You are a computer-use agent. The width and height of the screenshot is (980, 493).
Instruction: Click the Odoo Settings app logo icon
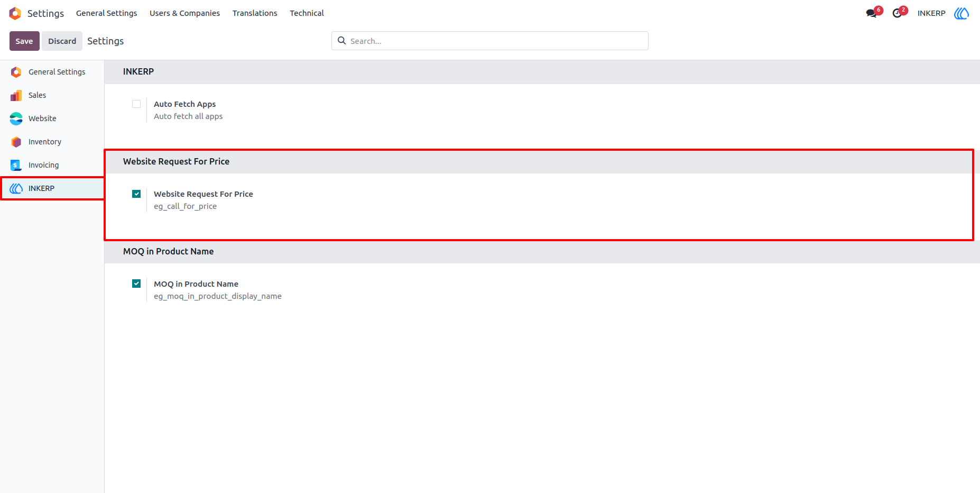click(x=15, y=13)
